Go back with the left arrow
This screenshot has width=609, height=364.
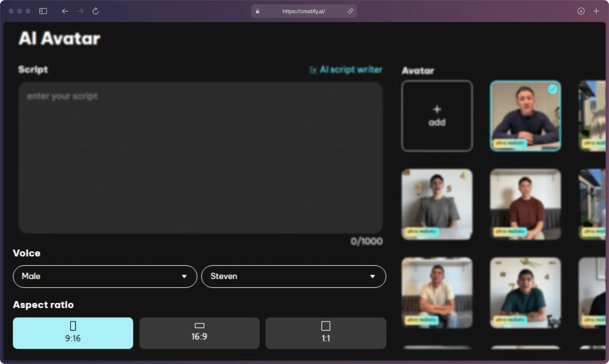pos(65,11)
